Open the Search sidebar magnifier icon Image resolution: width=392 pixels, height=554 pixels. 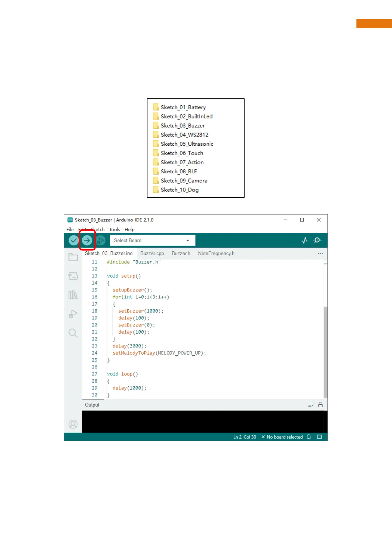(73, 333)
